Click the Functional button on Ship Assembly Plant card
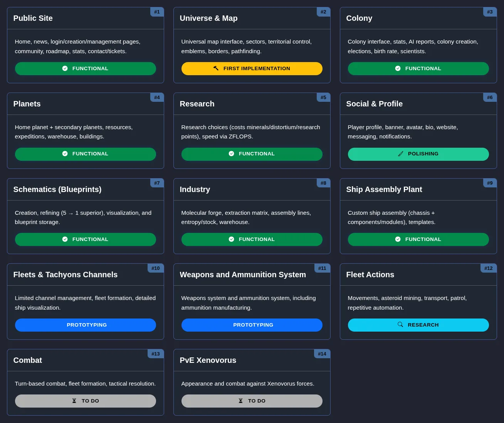 point(418,239)
